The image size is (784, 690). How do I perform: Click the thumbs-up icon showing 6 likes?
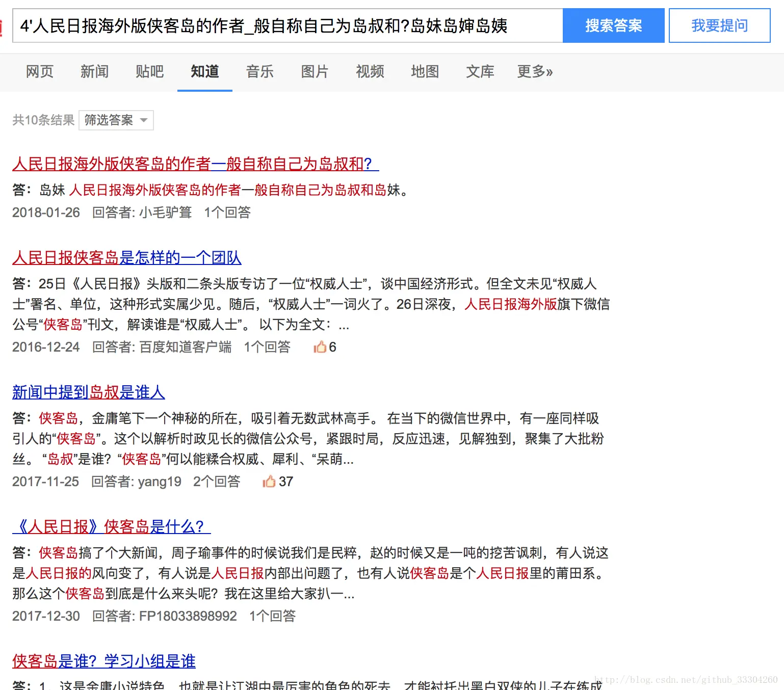320,347
